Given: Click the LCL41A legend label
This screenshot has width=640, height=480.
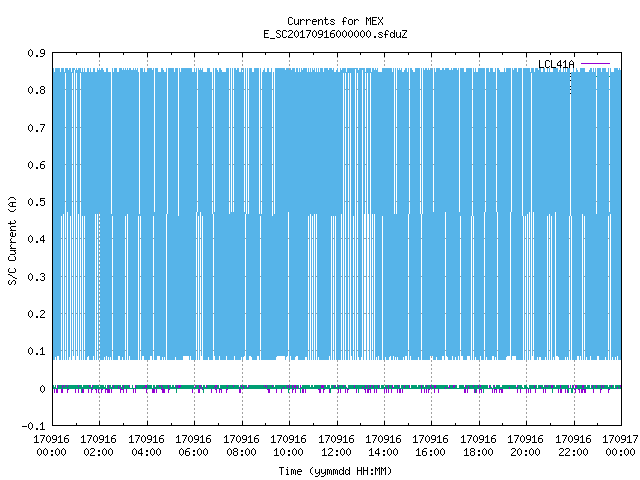Looking at the screenshot, I should pyautogui.click(x=556, y=64).
